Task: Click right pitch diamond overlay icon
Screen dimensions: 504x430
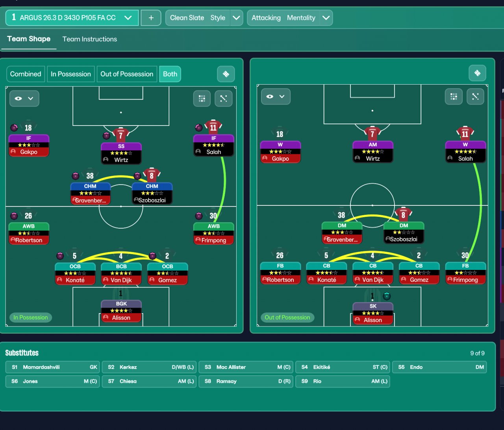Action: pyautogui.click(x=477, y=73)
